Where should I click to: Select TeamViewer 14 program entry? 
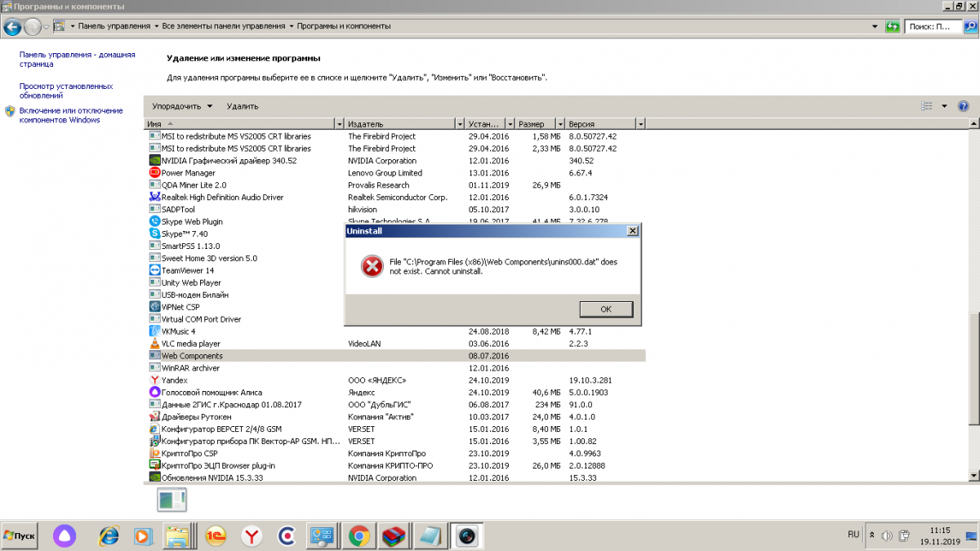coord(188,270)
